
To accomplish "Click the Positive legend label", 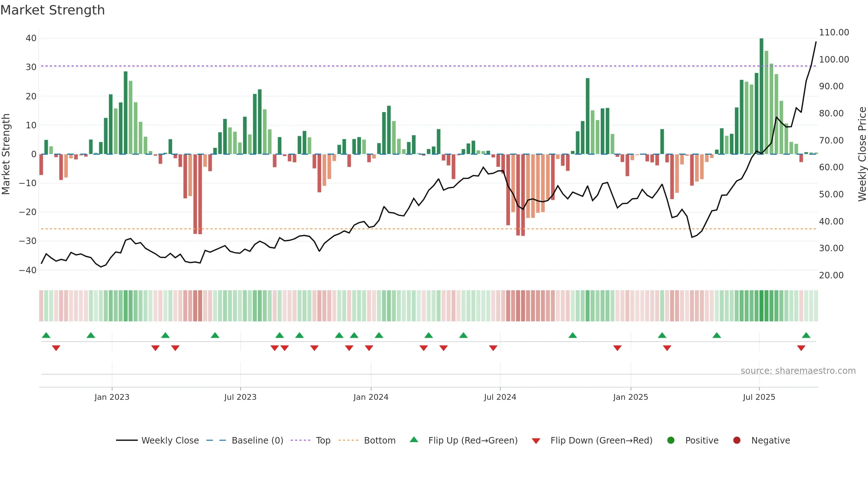I will pyautogui.click(x=702, y=440).
